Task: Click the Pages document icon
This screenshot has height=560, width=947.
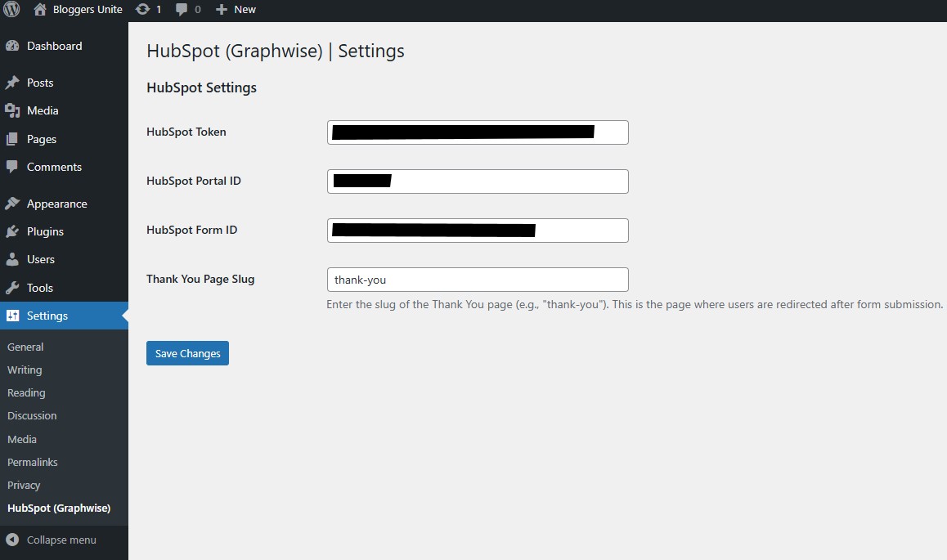Action: tap(12, 140)
